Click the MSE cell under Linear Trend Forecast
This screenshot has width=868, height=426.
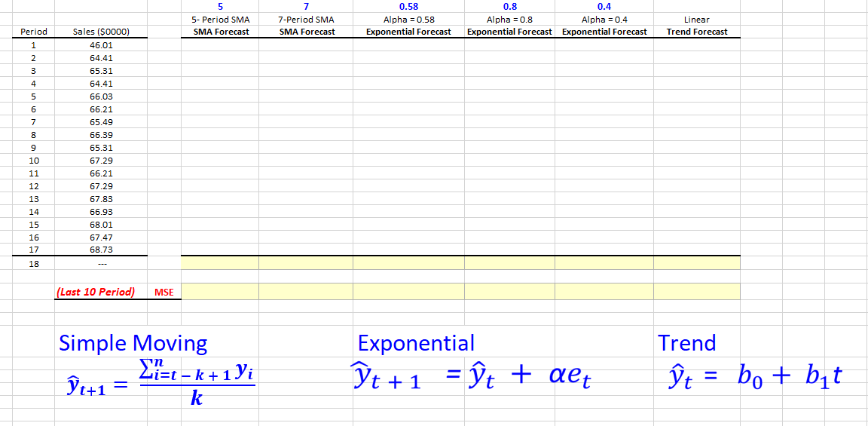pos(696,291)
